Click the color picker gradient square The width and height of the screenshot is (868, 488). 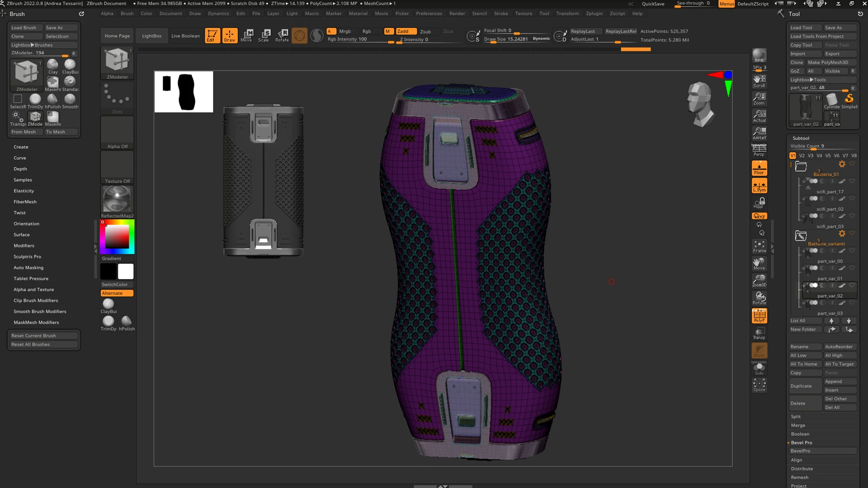(x=117, y=237)
